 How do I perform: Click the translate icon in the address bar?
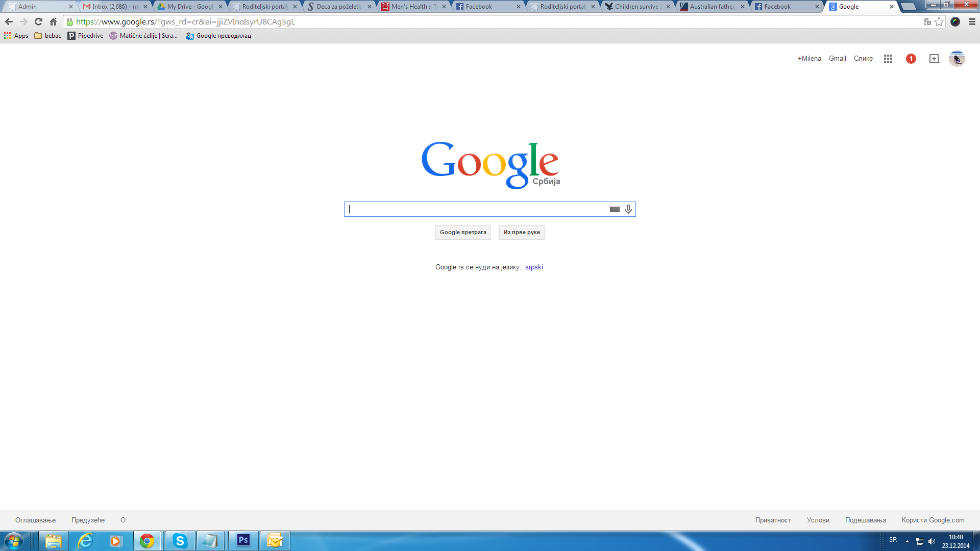pos(927,22)
